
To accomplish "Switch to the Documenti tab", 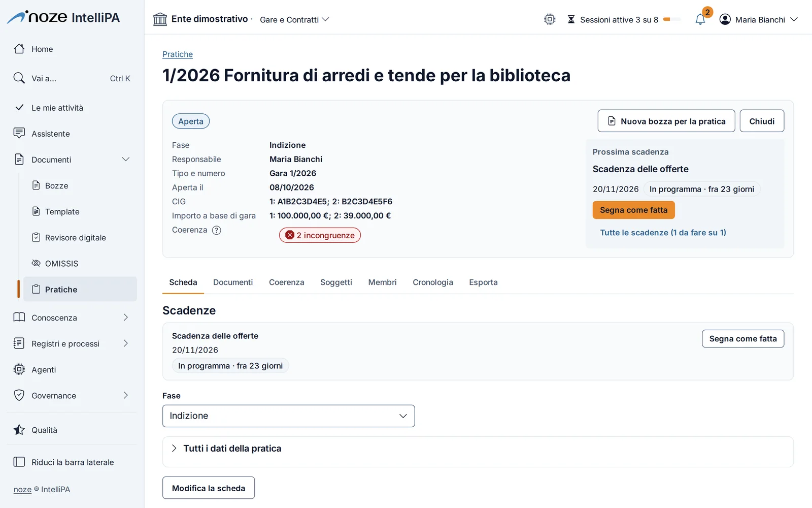I will 233,282.
